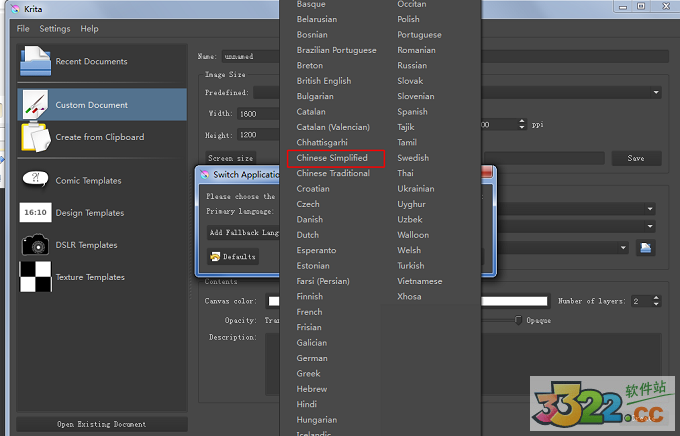Adjust the ppi resolution stepper

521,125
